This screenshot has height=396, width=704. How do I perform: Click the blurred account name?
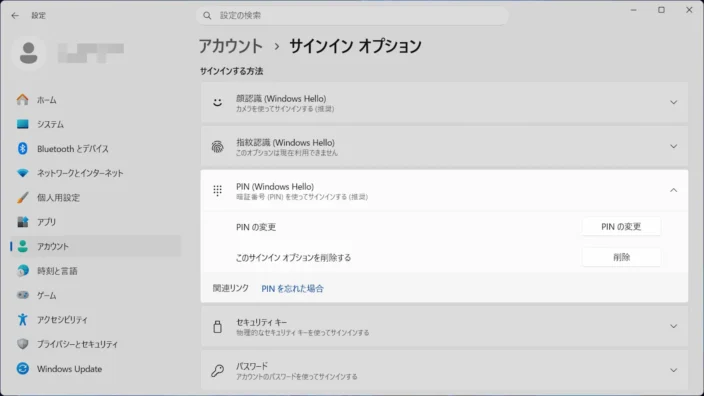(x=91, y=53)
